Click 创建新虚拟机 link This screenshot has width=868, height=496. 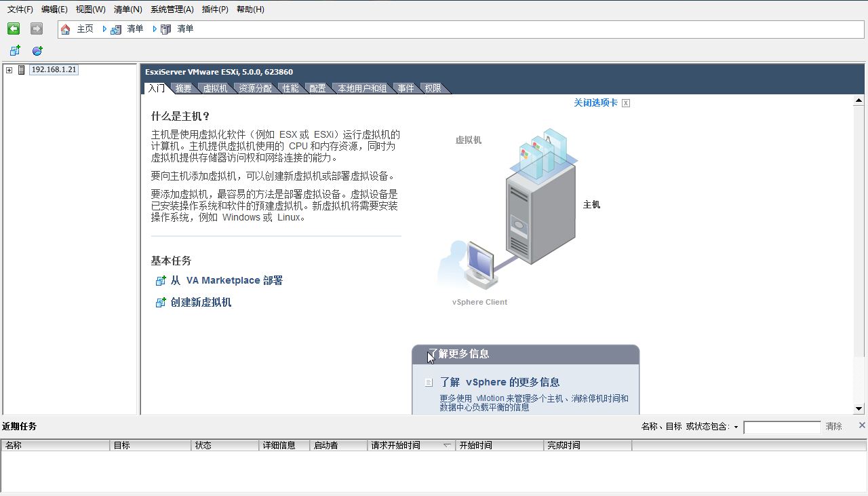click(201, 303)
